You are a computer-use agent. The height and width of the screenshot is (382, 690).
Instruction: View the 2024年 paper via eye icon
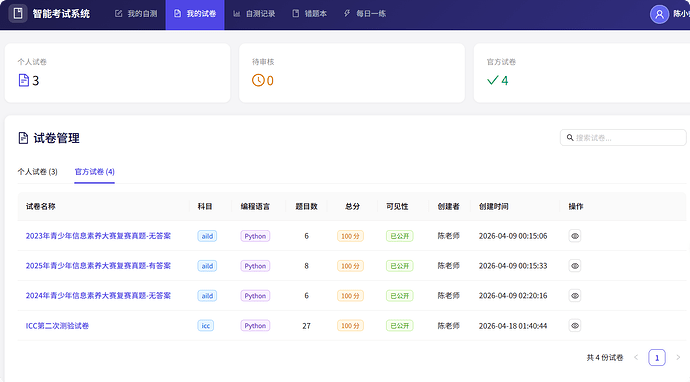click(x=575, y=296)
